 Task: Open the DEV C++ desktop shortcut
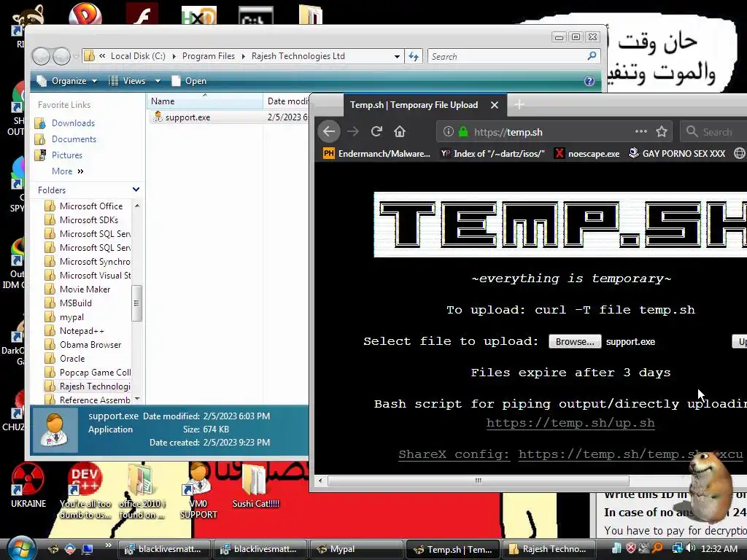coord(85,491)
